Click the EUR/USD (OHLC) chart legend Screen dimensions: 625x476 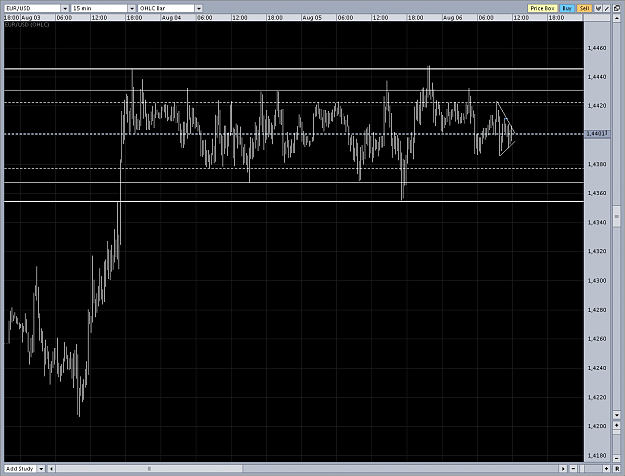pos(27,25)
